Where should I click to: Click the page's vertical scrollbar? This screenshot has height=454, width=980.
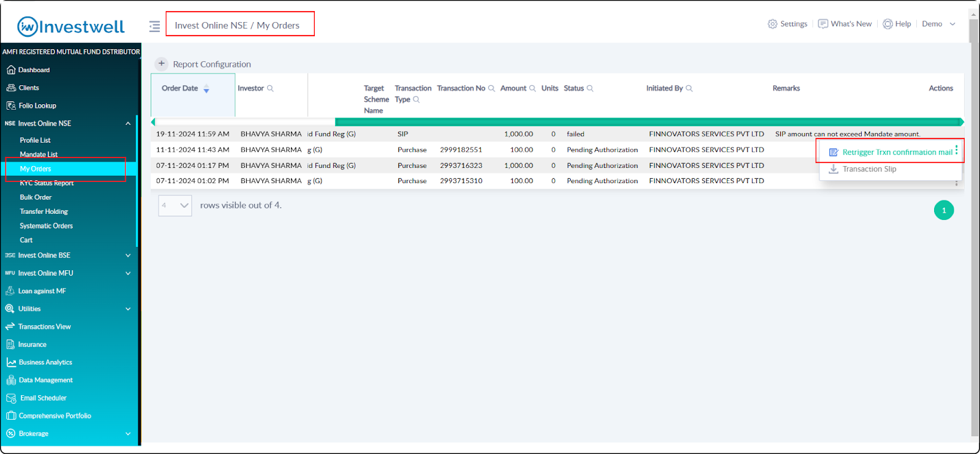(x=974, y=227)
